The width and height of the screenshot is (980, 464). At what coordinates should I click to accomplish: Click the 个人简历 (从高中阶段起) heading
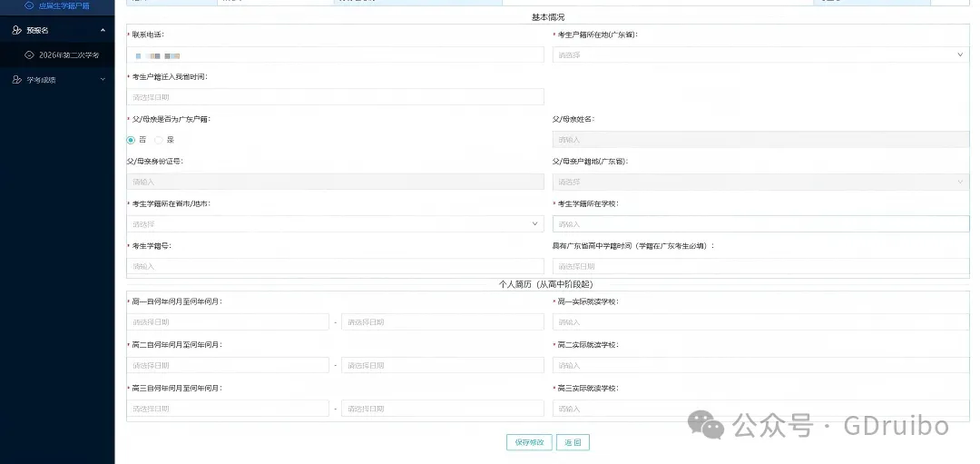(545, 284)
